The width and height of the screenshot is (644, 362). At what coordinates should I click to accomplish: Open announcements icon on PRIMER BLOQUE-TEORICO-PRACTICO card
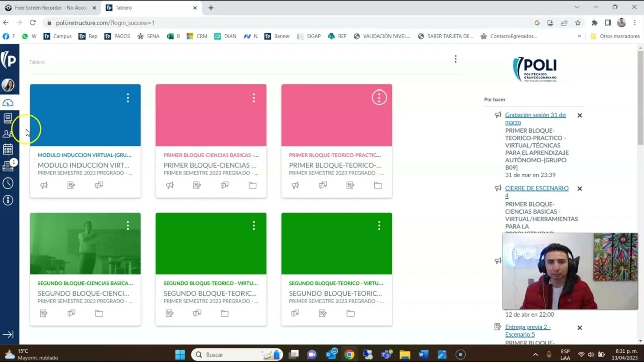pyautogui.click(x=295, y=185)
